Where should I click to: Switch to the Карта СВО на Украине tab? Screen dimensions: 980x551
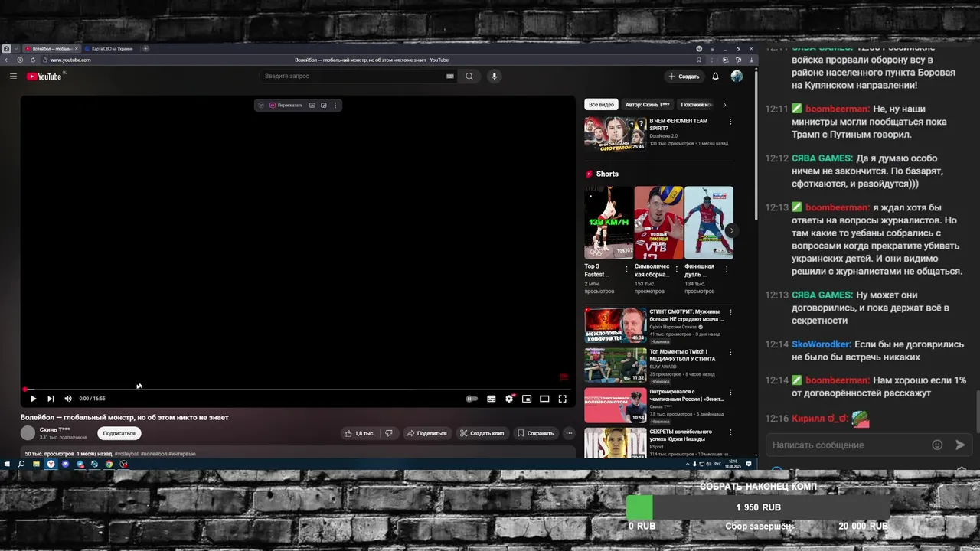tap(111, 48)
